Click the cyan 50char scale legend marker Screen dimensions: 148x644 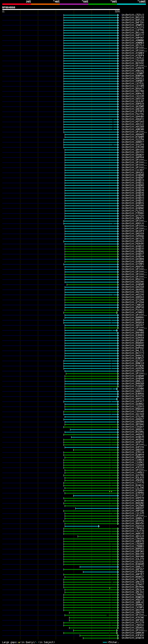[x=105, y=642]
